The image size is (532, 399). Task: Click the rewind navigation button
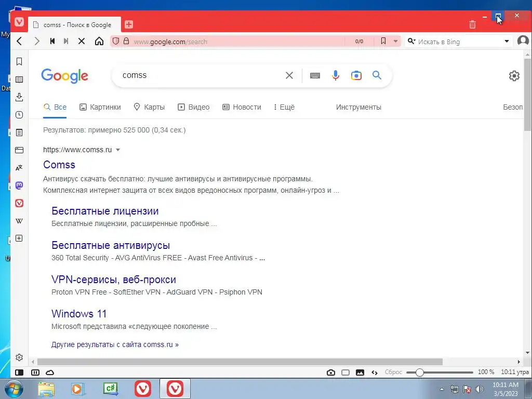[x=52, y=42]
